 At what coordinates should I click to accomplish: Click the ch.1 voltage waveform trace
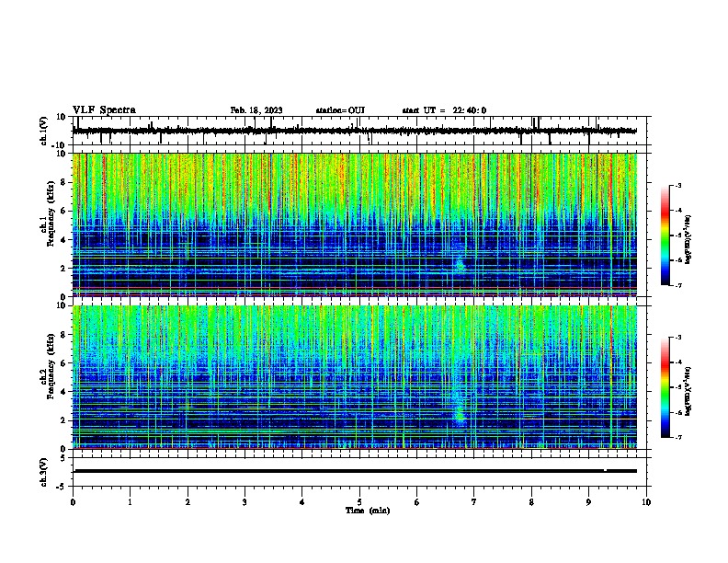tap(355, 131)
